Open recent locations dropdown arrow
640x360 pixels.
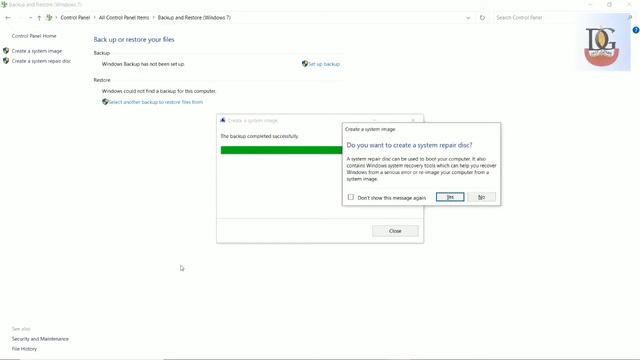(x=30, y=18)
